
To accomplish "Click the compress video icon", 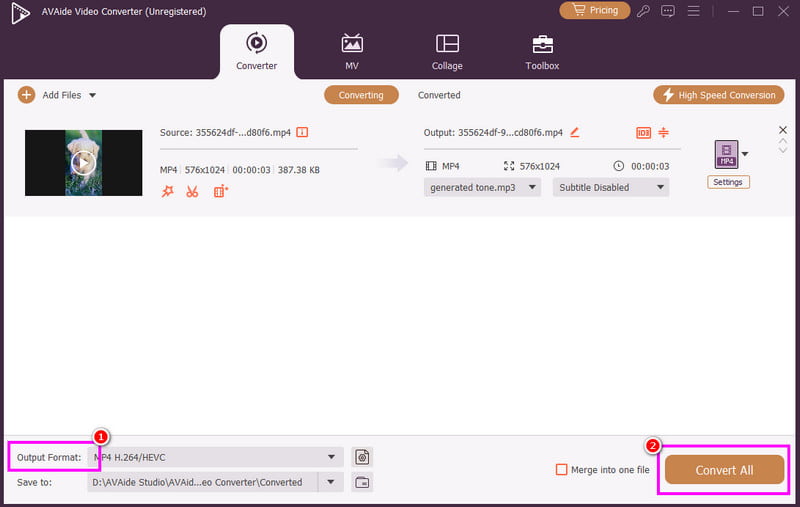I will [x=663, y=133].
